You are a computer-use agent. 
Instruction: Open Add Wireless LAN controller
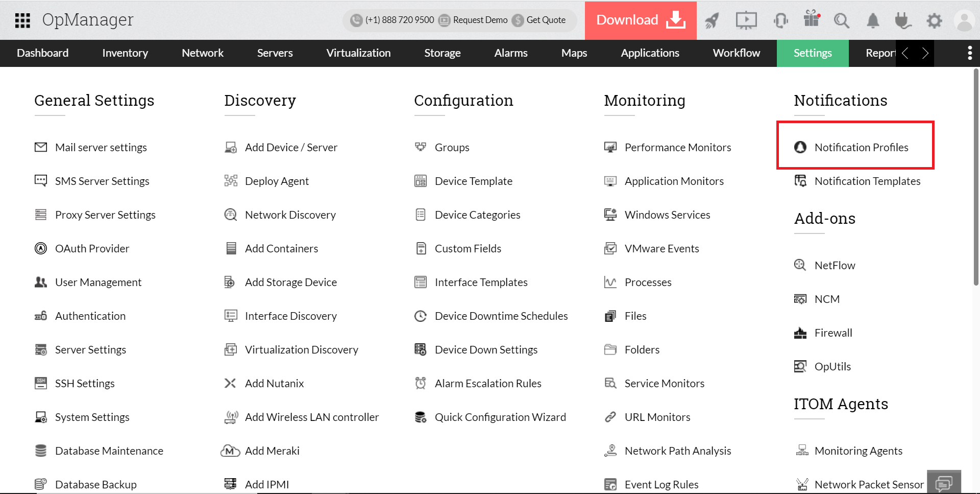click(x=312, y=417)
